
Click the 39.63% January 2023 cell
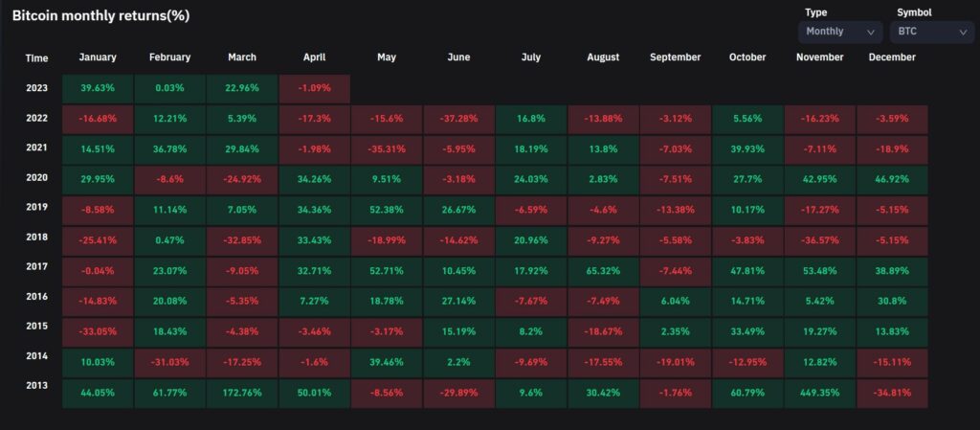click(x=98, y=88)
